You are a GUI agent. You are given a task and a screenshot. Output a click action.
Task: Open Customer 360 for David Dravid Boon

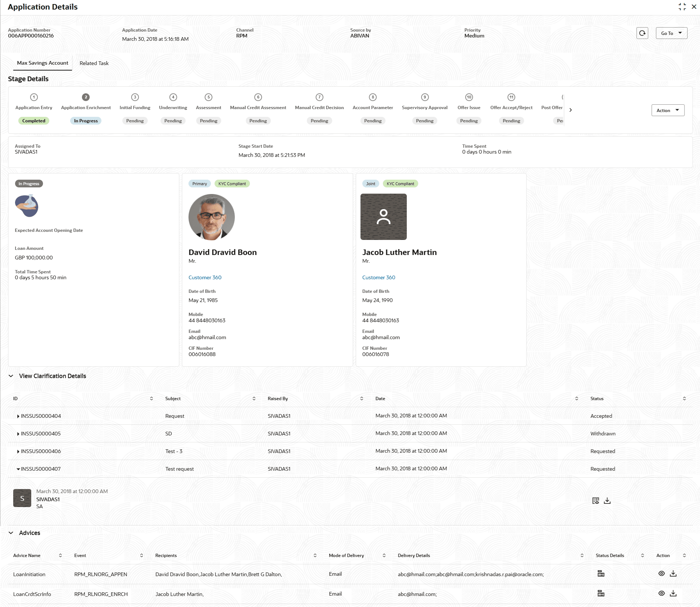[205, 277]
